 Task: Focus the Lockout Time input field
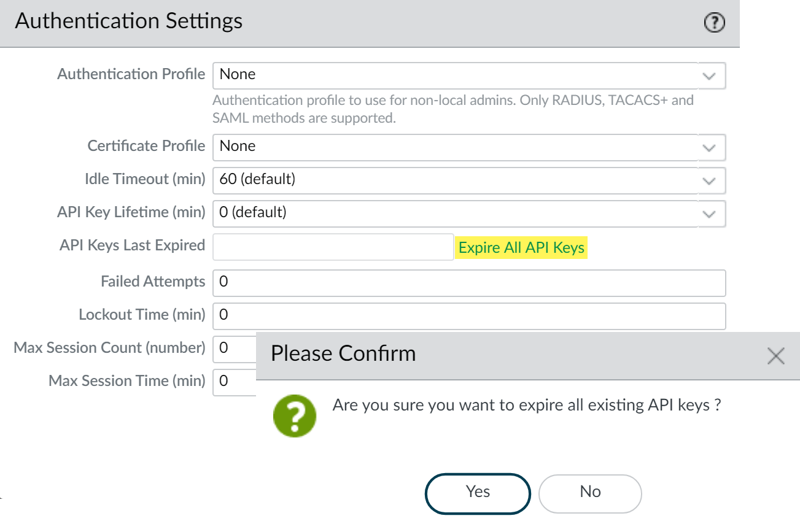(469, 315)
